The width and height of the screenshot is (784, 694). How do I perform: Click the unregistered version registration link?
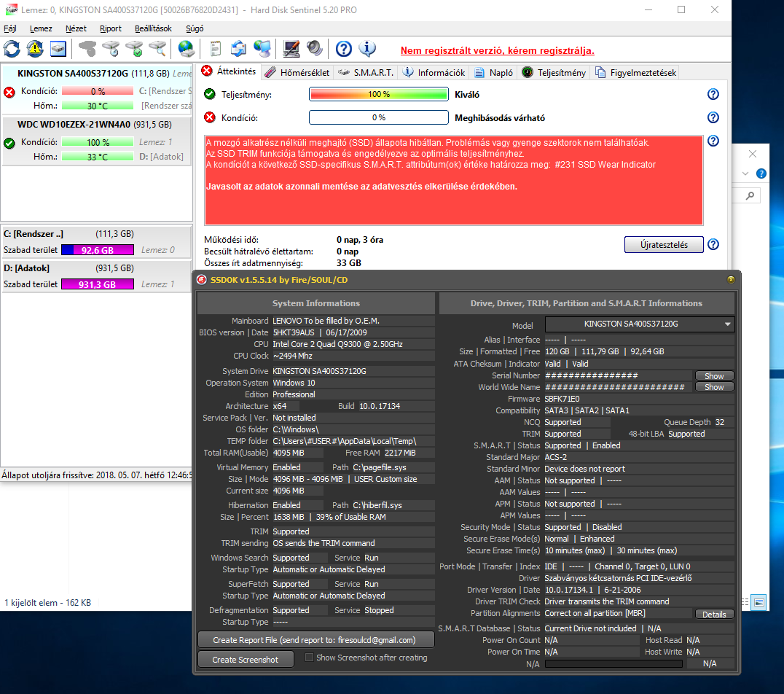pyautogui.click(x=497, y=50)
